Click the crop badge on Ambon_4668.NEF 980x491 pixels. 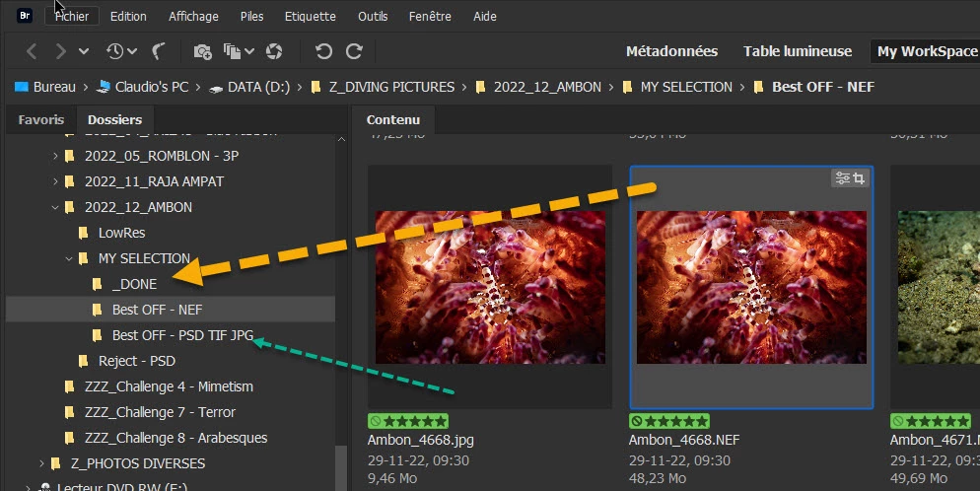860,178
